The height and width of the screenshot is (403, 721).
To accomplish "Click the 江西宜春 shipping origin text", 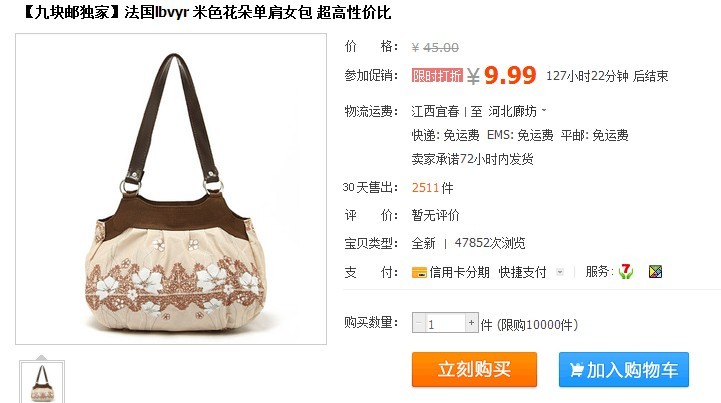I will pos(435,111).
